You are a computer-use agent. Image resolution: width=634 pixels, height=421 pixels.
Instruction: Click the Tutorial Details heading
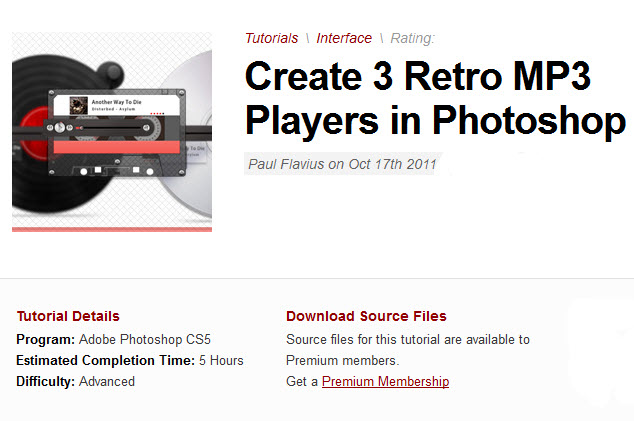[68, 316]
